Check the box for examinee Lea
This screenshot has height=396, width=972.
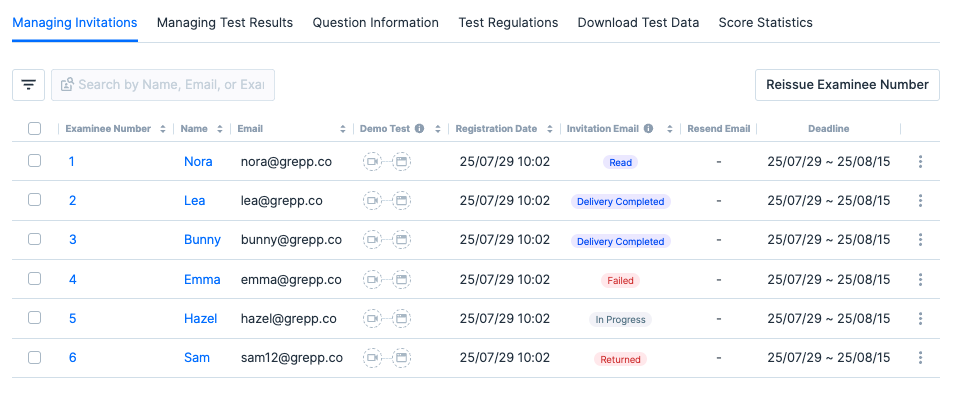pos(34,200)
